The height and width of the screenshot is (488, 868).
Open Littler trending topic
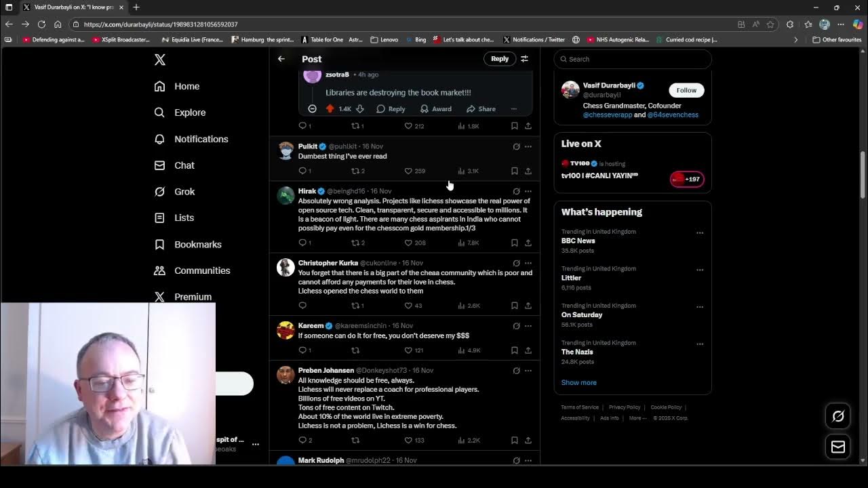pos(571,278)
